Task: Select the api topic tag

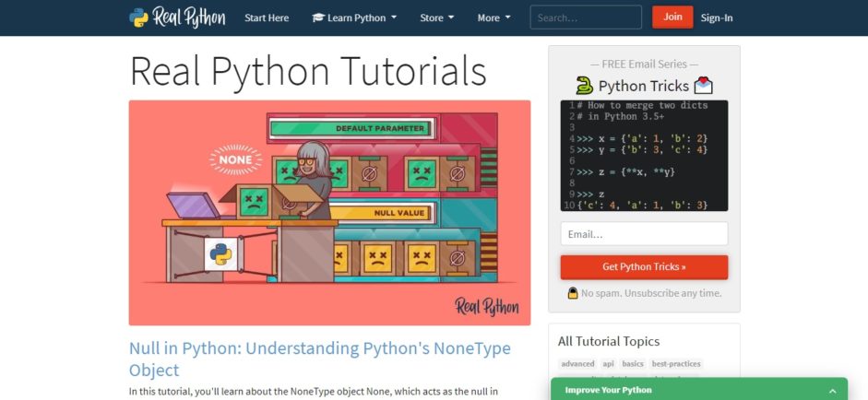Action: tap(609, 364)
